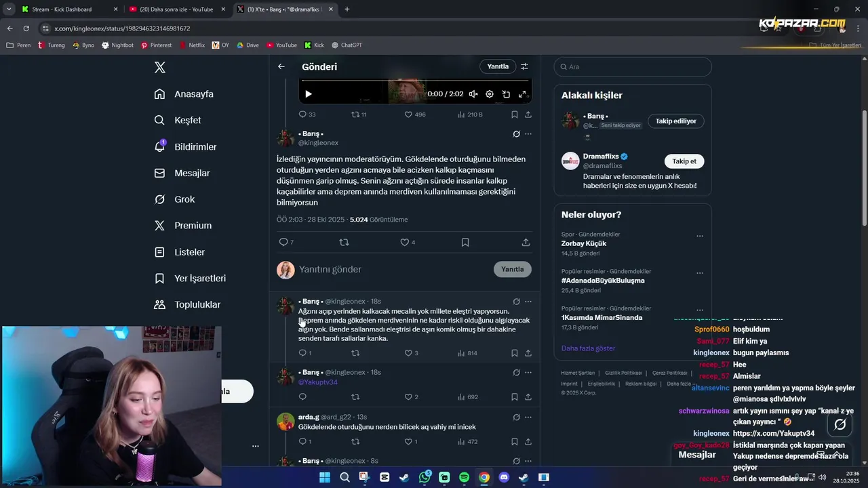More options for #AdanadaBüyükBuluşma trend

point(700,274)
